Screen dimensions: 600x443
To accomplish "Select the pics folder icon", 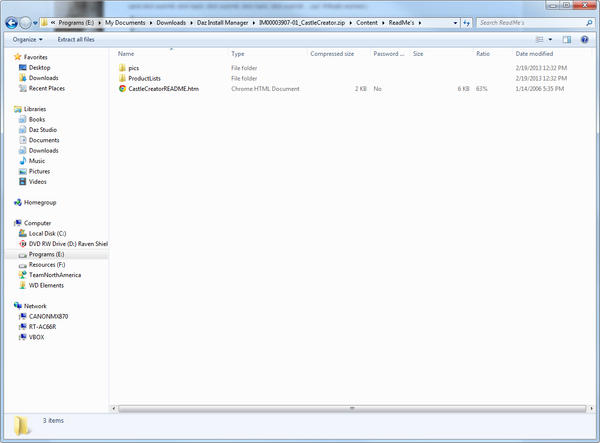I will 122,68.
